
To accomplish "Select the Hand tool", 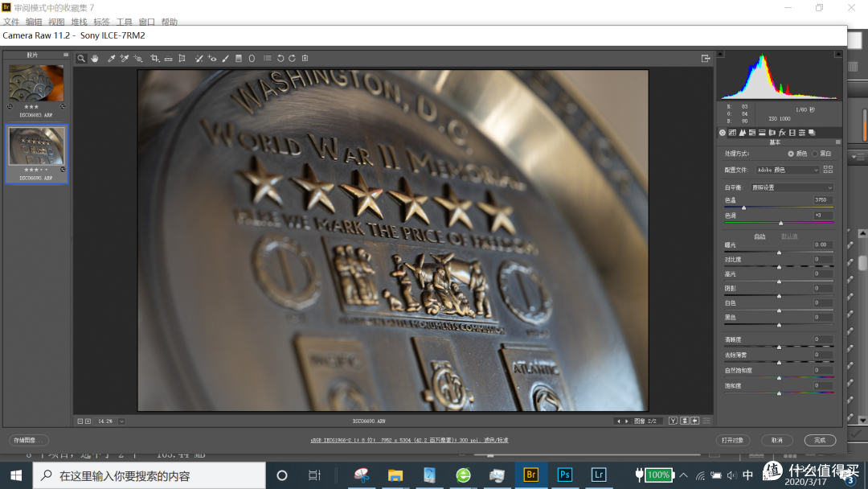I will (95, 59).
